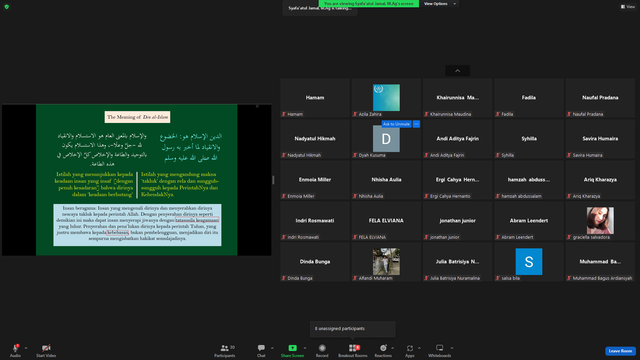The image size is (640, 360).
Task: Open the View layout menu
Action: click(x=628, y=7)
